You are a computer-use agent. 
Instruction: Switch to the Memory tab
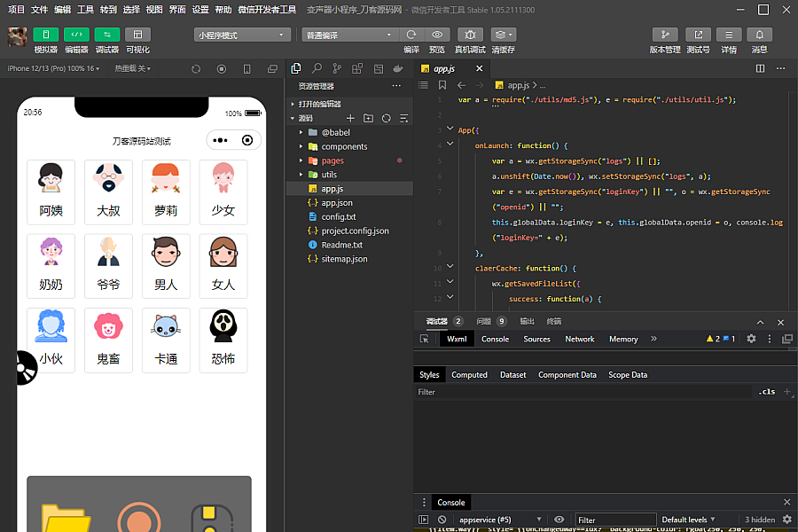coord(623,339)
